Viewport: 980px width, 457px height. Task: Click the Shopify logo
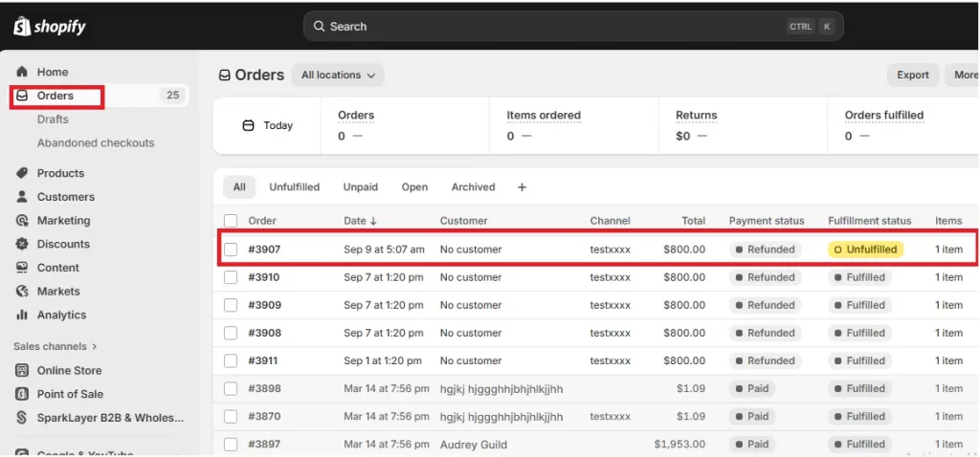coord(50,26)
